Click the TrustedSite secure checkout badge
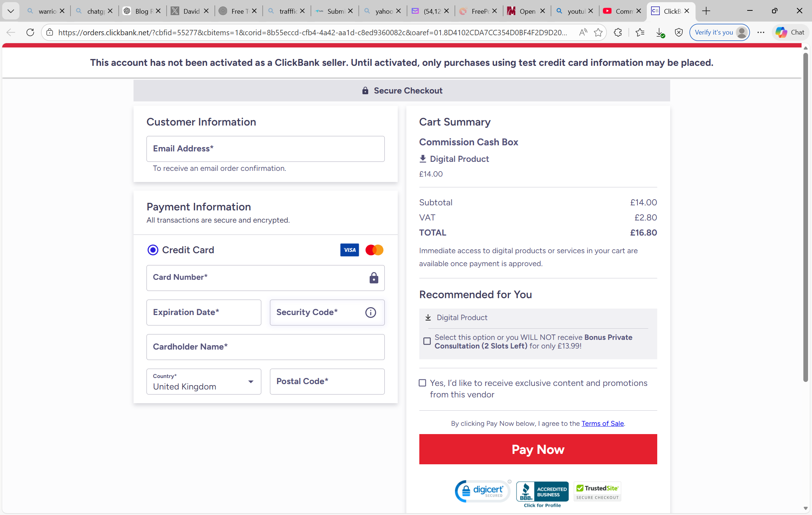The width and height of the screenshot is (812, 515). point(597,492)
